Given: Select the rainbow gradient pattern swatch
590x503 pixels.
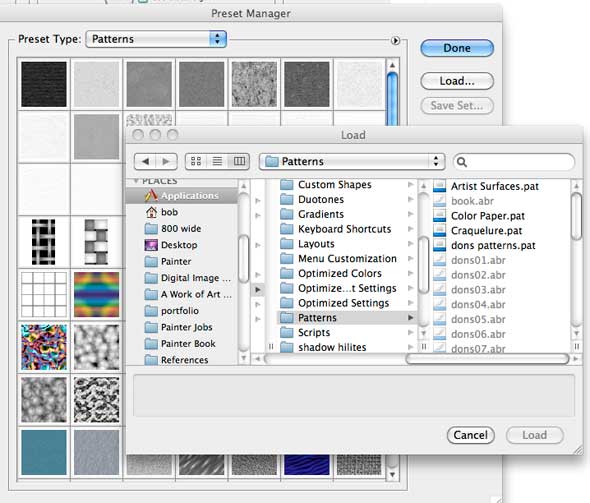Looking at the screenshot, I should tap(96, 295).
